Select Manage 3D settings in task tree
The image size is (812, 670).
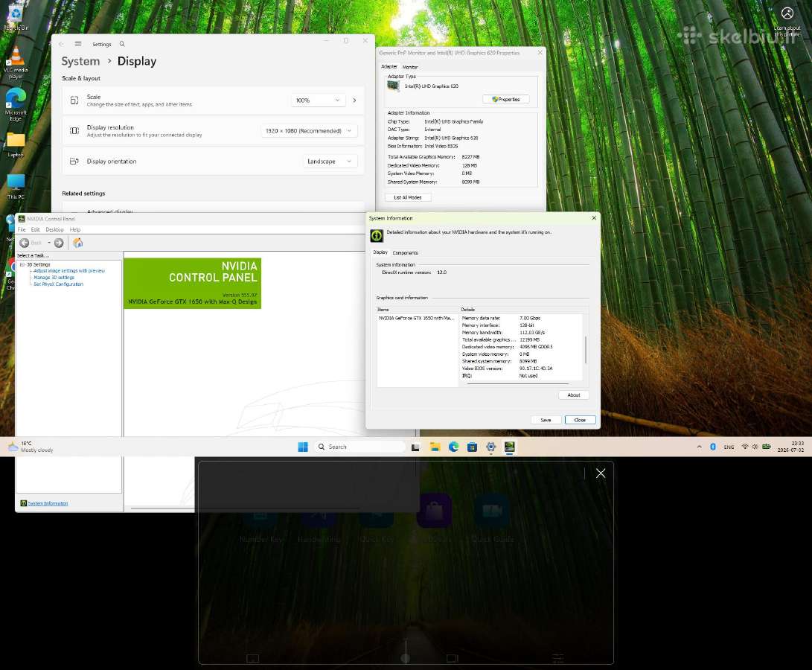54,277
